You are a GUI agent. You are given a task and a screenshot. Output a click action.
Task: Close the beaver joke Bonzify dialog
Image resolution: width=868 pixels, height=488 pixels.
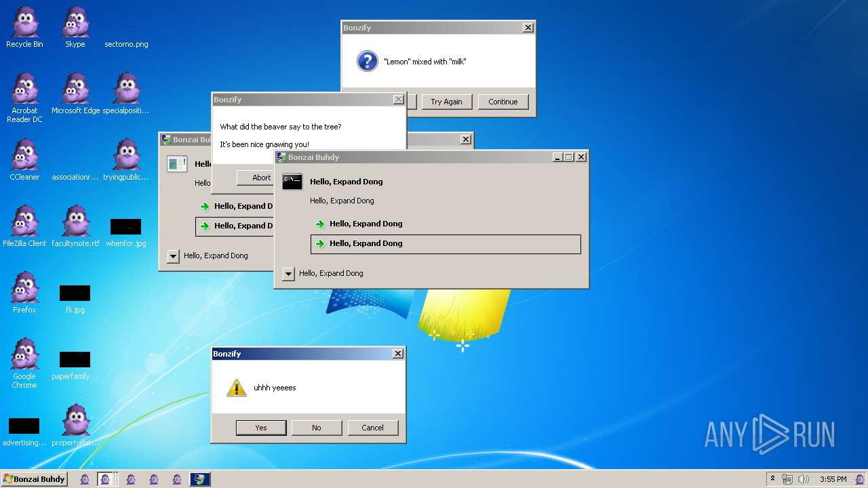pos(398,100)
